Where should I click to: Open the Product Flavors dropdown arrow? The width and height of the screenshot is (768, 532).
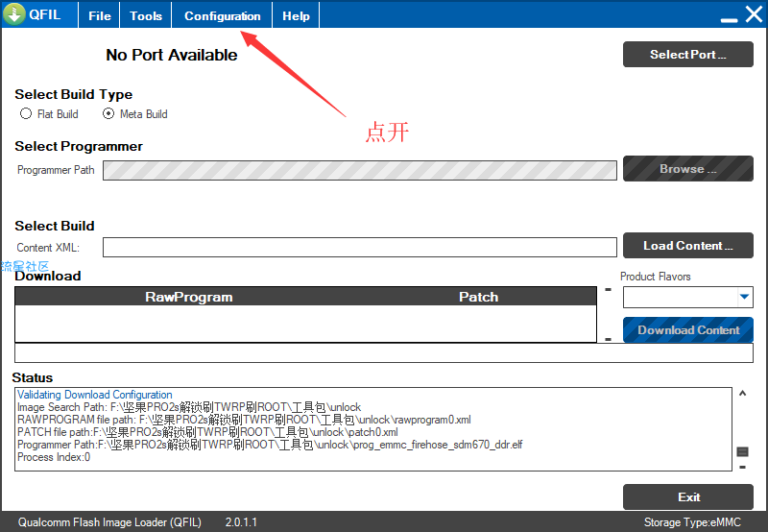click(745, 297)
